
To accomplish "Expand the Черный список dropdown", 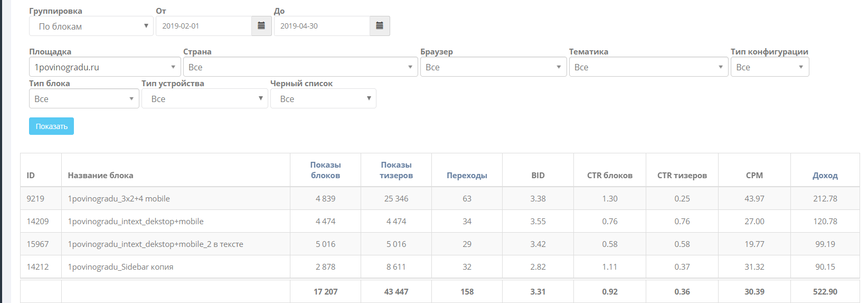I will (x=323, y=99).
